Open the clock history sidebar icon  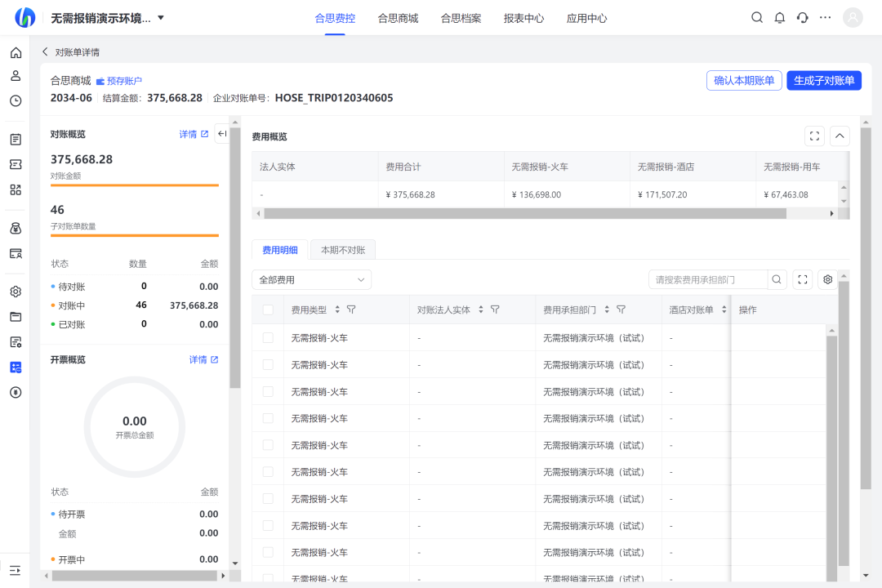(16, 100)
